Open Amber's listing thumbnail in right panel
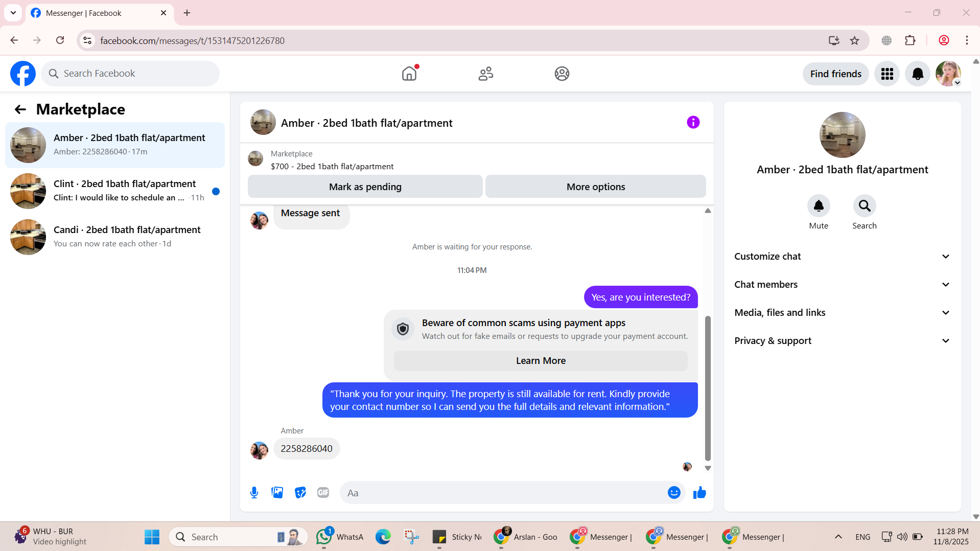This screenshot has height=551, width=980. (x=842, y=135)
